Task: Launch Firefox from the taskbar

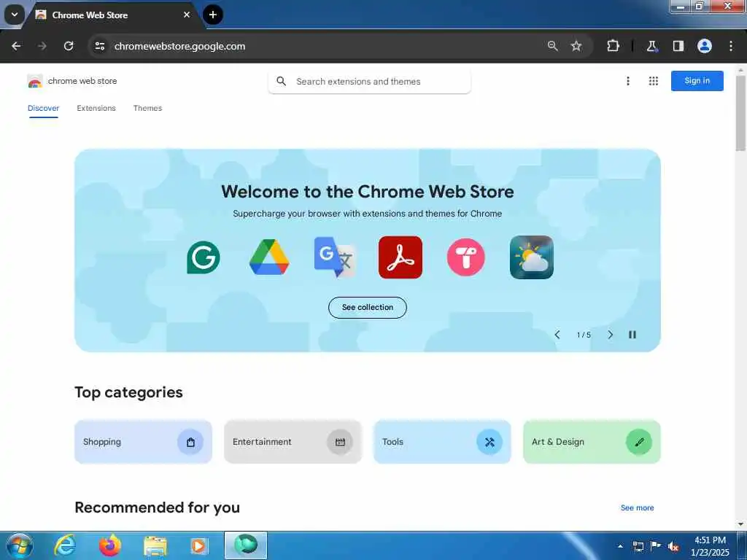Action: (x=110, y=545)
